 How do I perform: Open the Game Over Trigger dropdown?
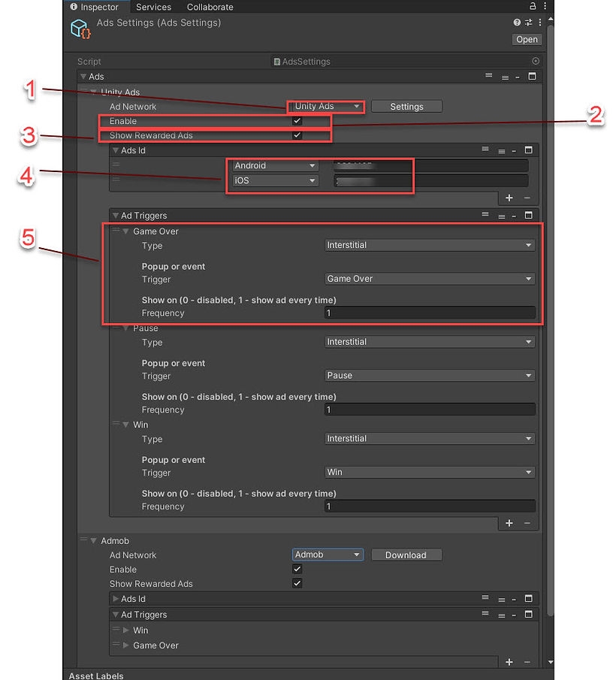[x=430, y=279]
